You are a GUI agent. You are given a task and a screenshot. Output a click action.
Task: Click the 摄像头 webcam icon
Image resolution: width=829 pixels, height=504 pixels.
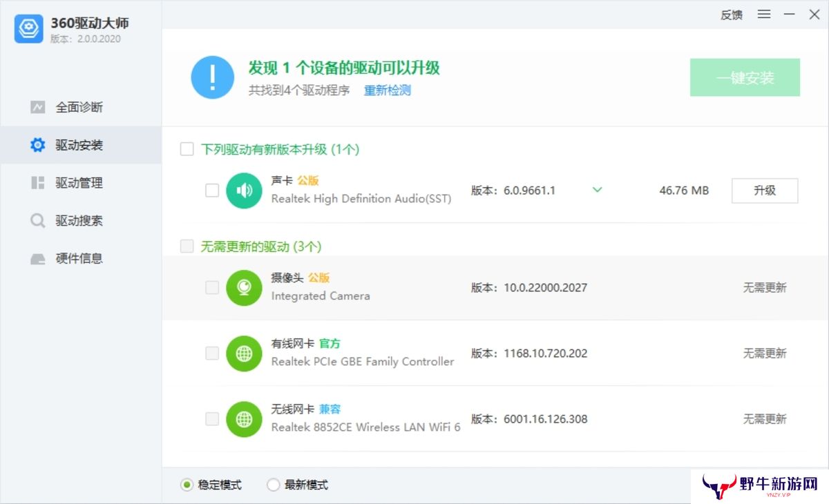244,287
